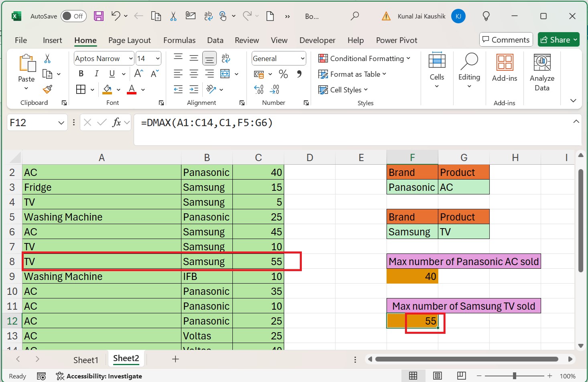The height and width of the screenshot is (382, 588).
Task: Click the zoom slider handle
Action: 514,376
